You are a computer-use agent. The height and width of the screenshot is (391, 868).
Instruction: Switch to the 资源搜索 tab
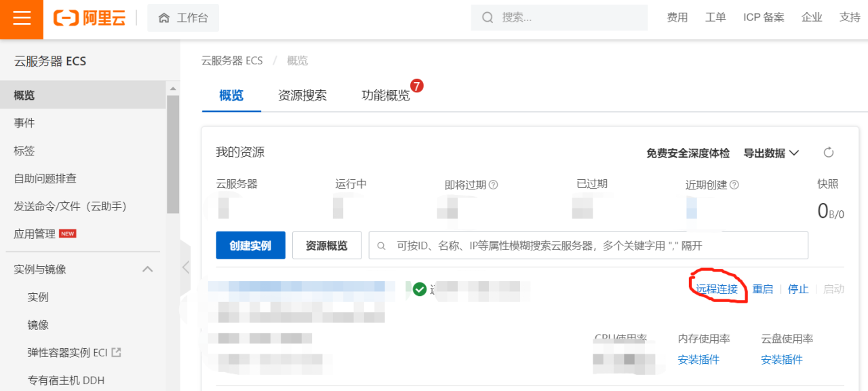pyautogui.click(x=302, y=96)
